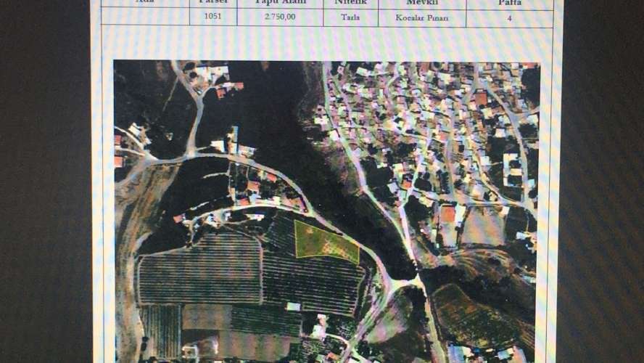Select the deed area value "2.750,00"
This screenshot has width=644, height=363.
[280, 17]
